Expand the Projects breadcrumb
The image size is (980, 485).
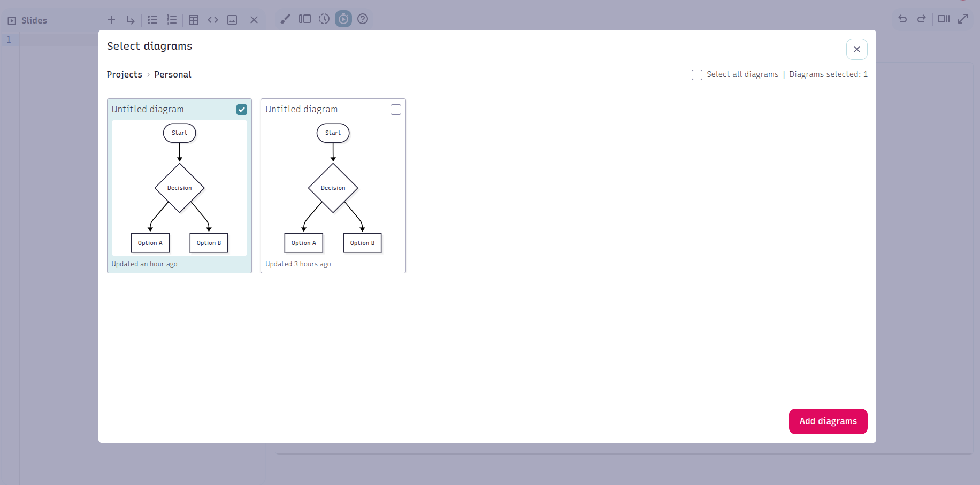(x=124, y=74)
